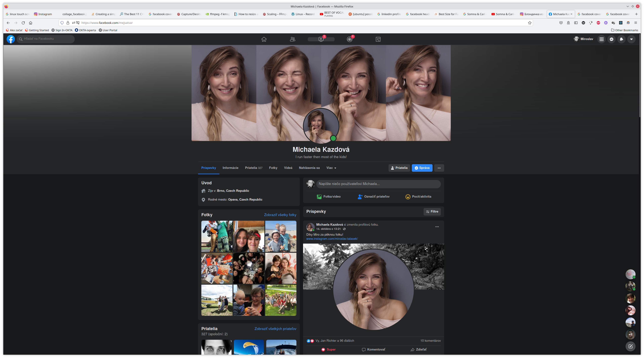The height and width of the screenshot is (358, 644).
Task: Open the Groups icon with notification badge
Action: [350, 39]
